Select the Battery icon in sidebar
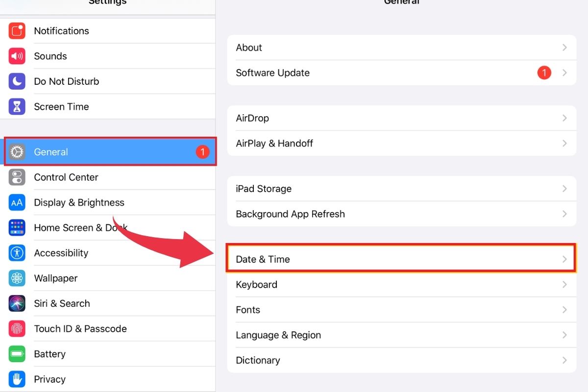 tap(16, 354)
